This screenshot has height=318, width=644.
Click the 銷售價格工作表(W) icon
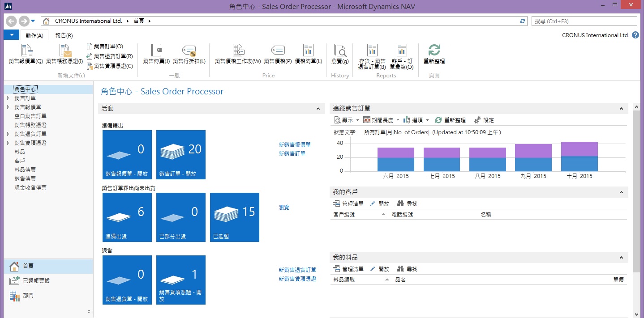tap(237, 51)
